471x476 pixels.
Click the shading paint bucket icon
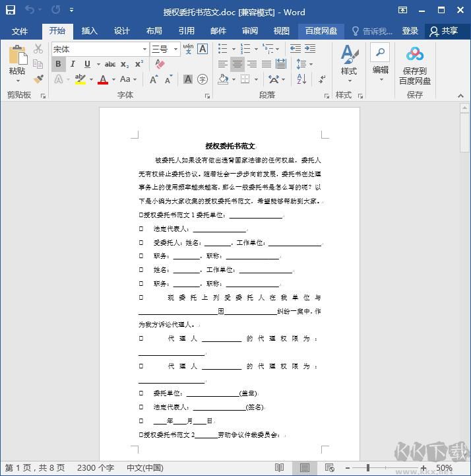(223, 79)
